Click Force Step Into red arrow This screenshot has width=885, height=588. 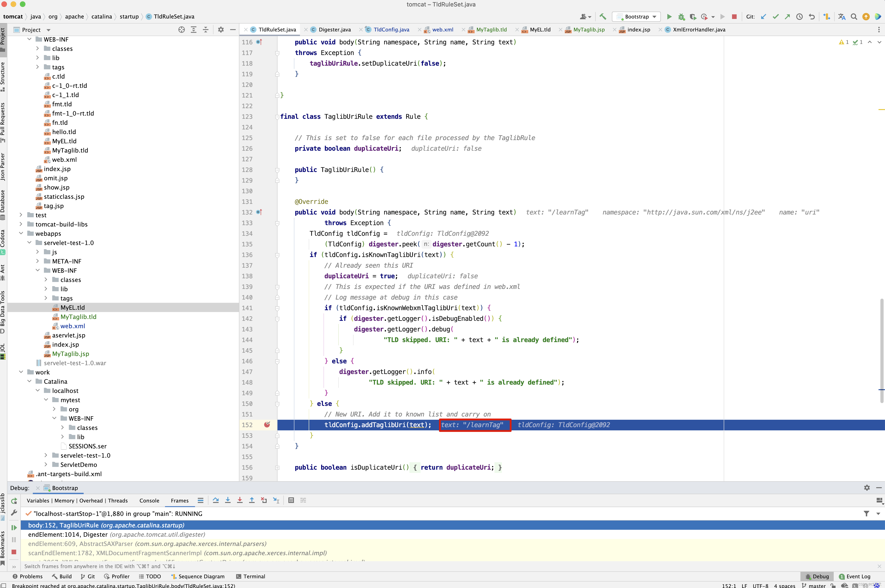(240, 500)
